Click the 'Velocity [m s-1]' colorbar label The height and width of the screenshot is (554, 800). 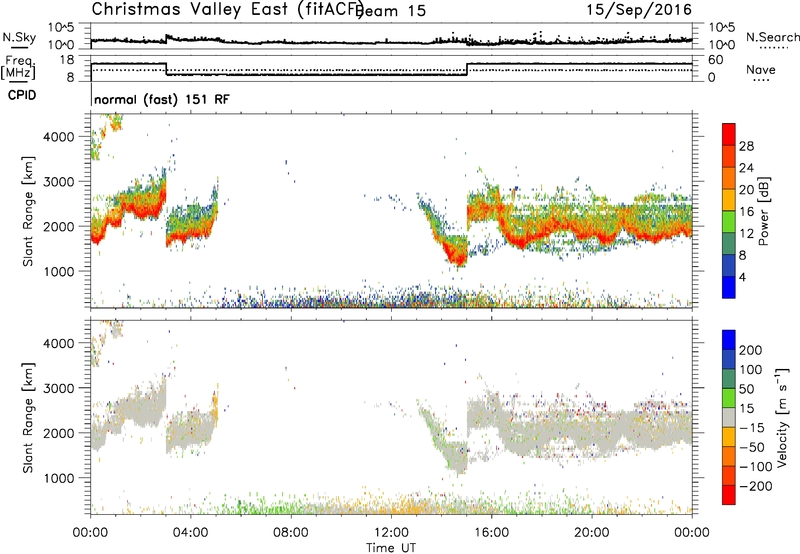pos(782,417)
